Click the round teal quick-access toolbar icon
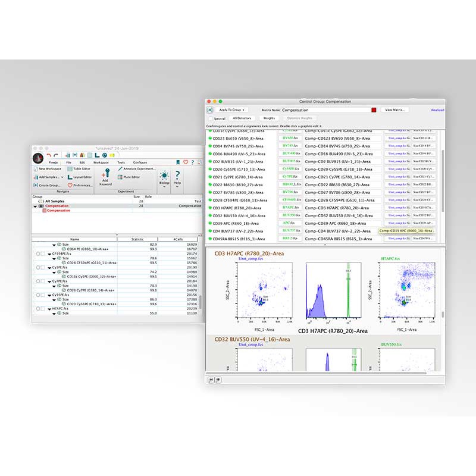The height and width of the screenshot is (476, 476). click(x=105, y=155)
